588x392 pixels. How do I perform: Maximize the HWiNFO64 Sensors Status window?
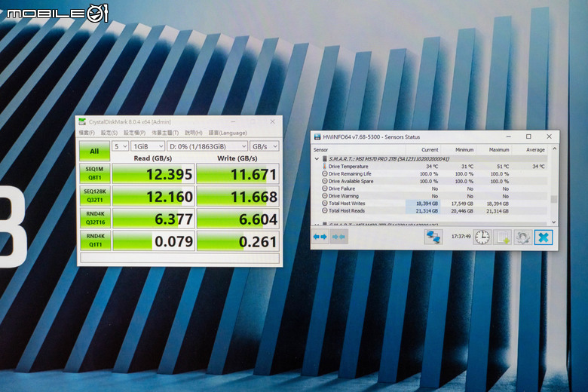pyautogui.click(x=528, y=136)
